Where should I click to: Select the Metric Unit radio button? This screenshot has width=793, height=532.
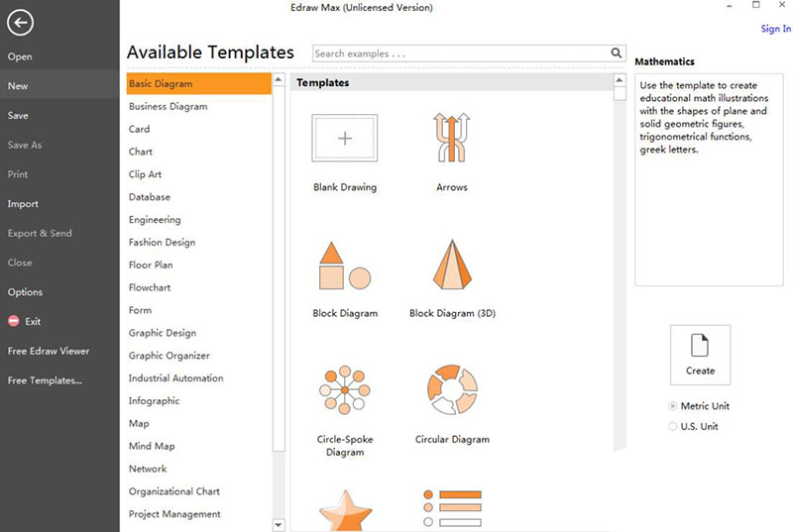[673, 406]
